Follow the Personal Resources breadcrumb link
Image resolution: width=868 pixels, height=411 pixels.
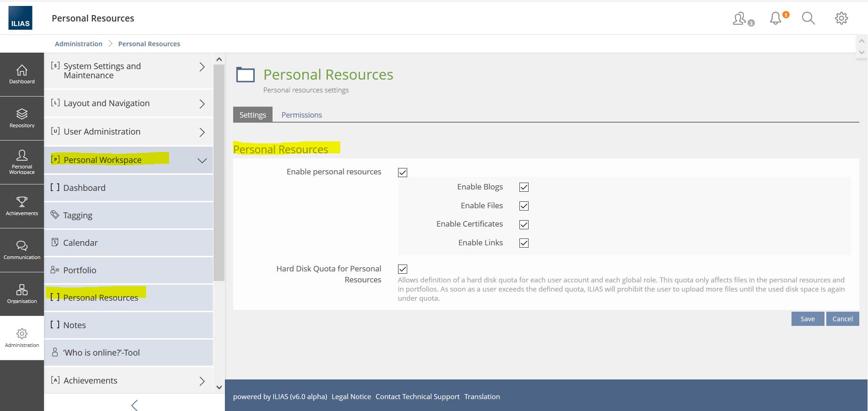[x=149, y=44]
